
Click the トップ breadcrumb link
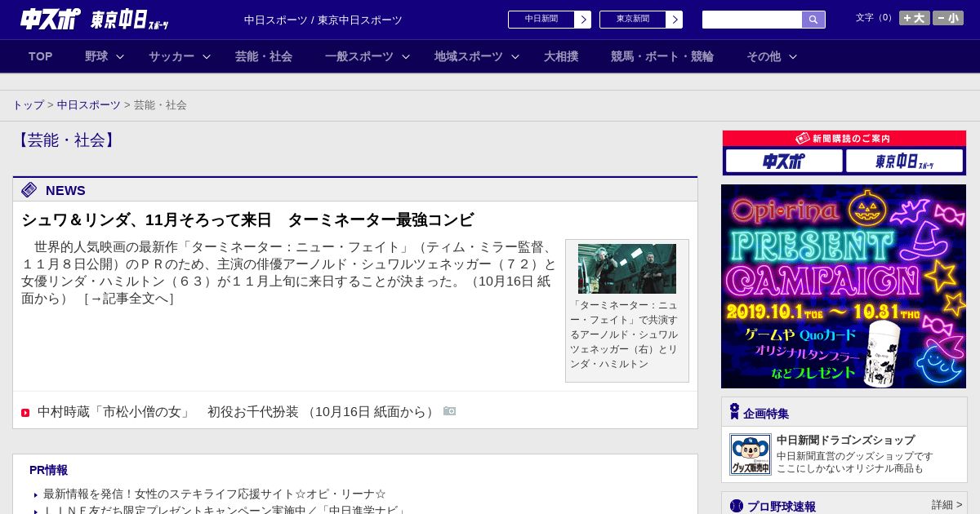click(x=28, y=105)
